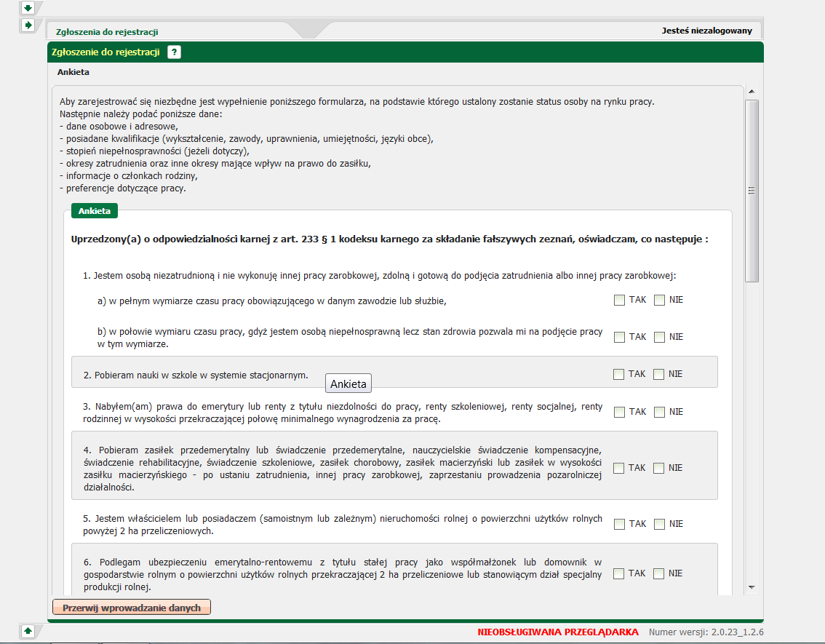Screen dimensions: 825x644
Task: Click the Jesteś niezalogowany status text
Action: point(706,31)
